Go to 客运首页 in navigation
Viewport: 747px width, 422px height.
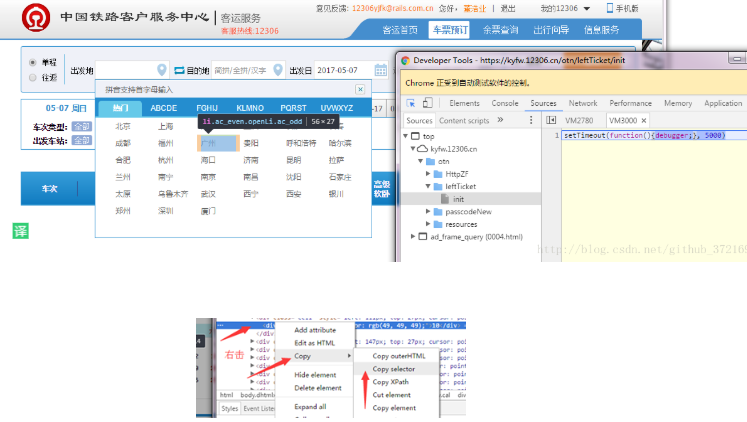click(400, 30)
